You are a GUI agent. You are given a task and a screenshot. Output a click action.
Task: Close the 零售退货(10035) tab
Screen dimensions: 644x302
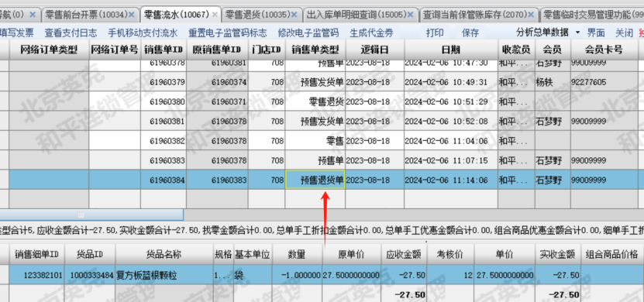coord(294,15)
